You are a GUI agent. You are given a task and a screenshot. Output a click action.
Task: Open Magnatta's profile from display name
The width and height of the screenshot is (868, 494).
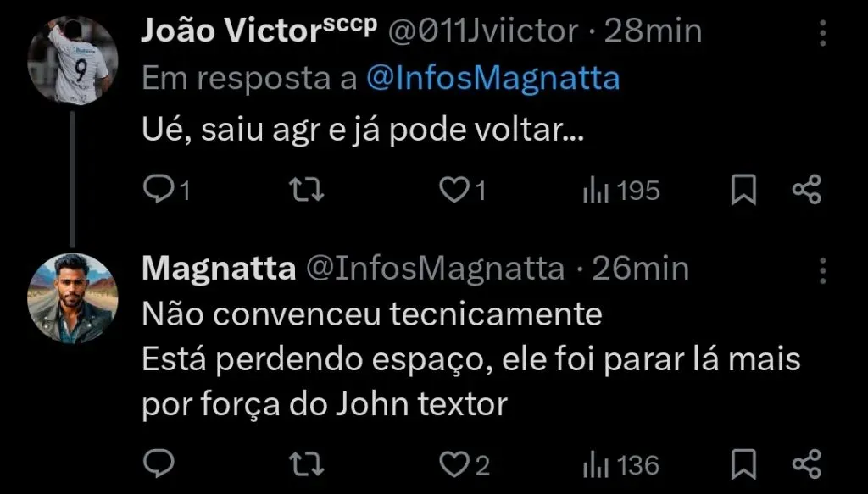point(218,269)
